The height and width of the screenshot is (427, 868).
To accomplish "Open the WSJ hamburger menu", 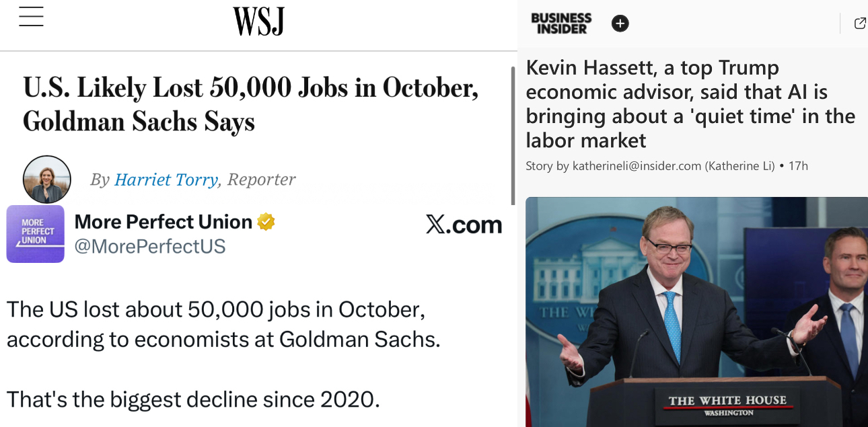I will click(x=31, y=17).
